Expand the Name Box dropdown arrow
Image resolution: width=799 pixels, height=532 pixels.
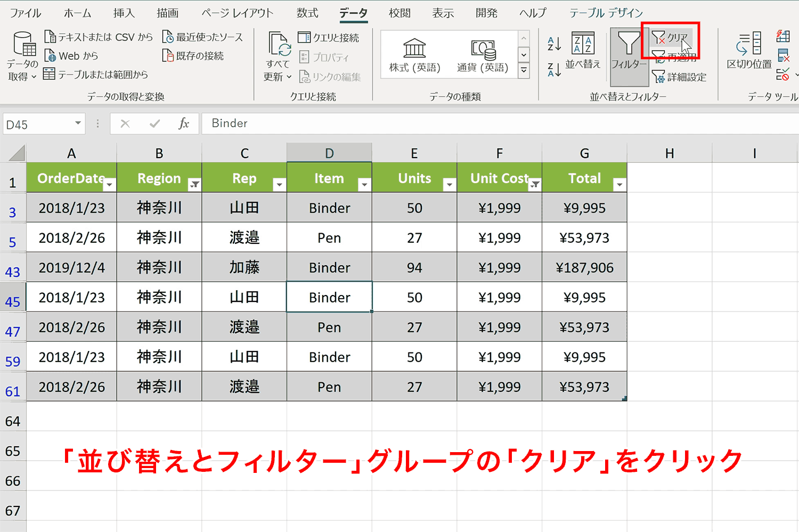(78, 124)
